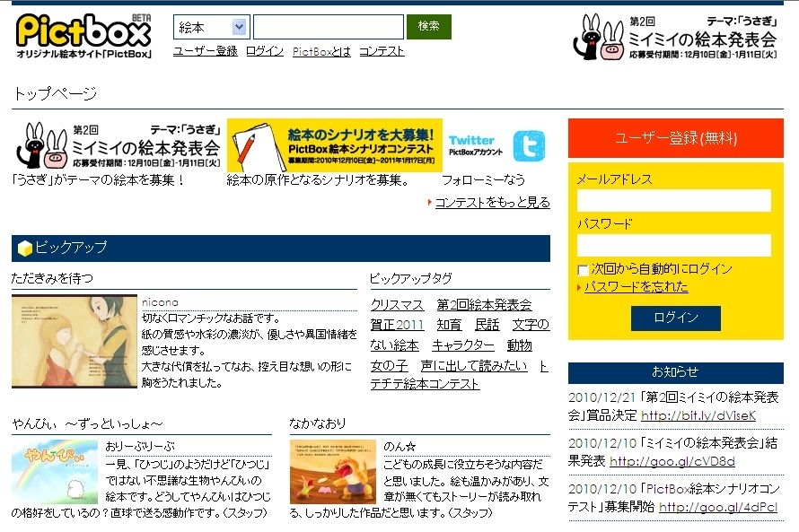Click the 「うさぎ」がテーマの絵本を募集！ caption

coord(99,179)
